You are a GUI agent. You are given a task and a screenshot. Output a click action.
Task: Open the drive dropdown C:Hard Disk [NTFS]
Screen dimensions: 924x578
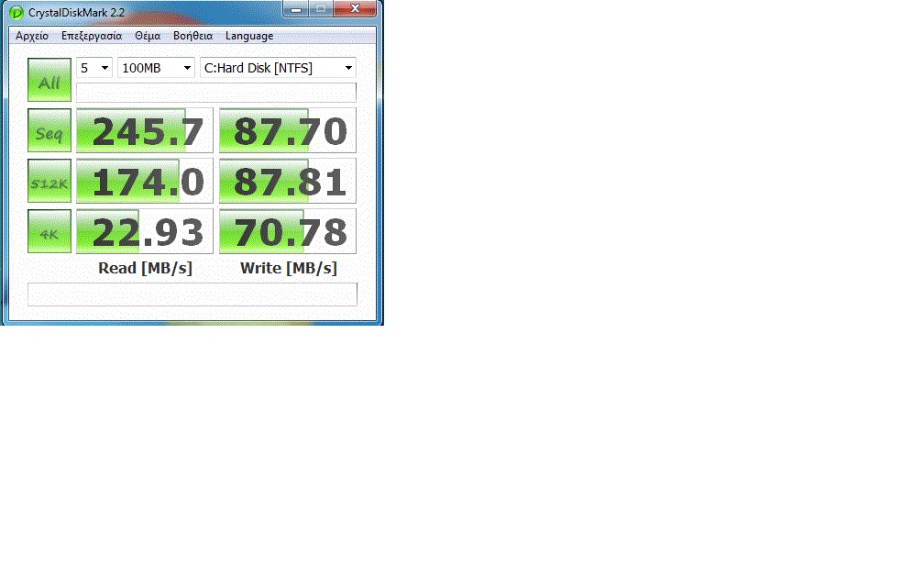pos(278,68)
